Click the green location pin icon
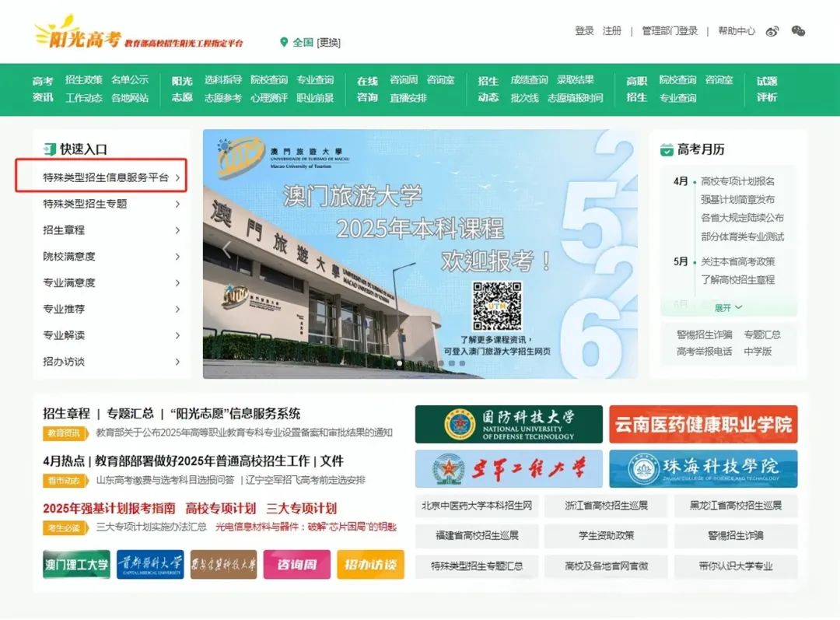The width and height of the screenshot is (840, 620). tap(284, 42)
